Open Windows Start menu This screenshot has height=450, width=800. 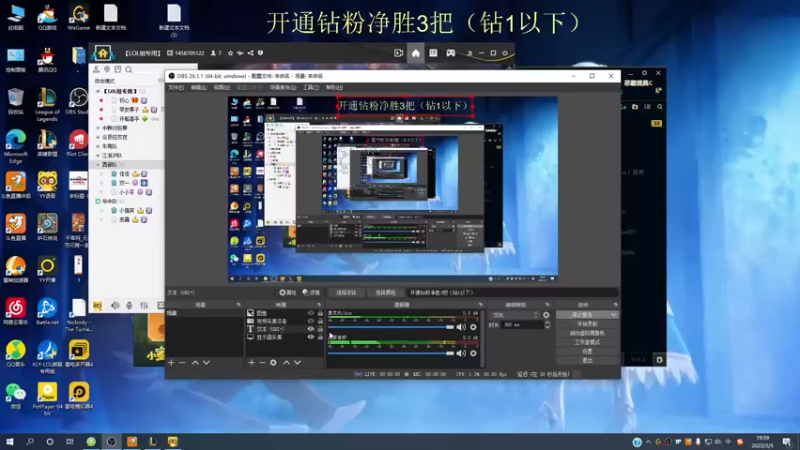(9, 441)
